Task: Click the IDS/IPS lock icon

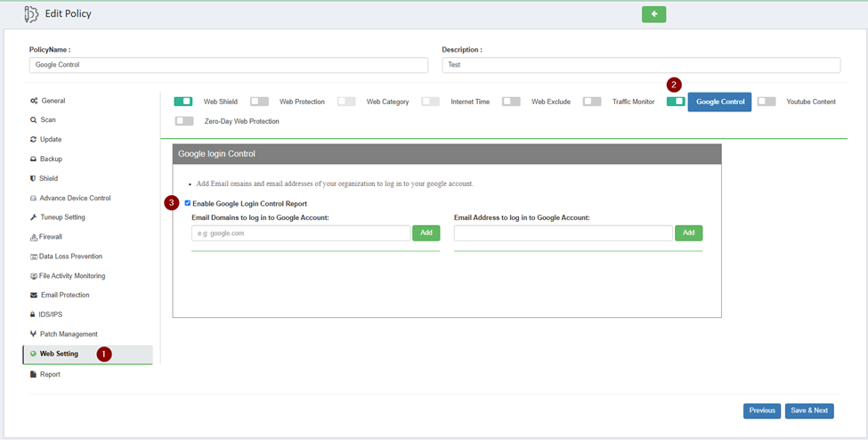Action: click(x=33, y=314)
